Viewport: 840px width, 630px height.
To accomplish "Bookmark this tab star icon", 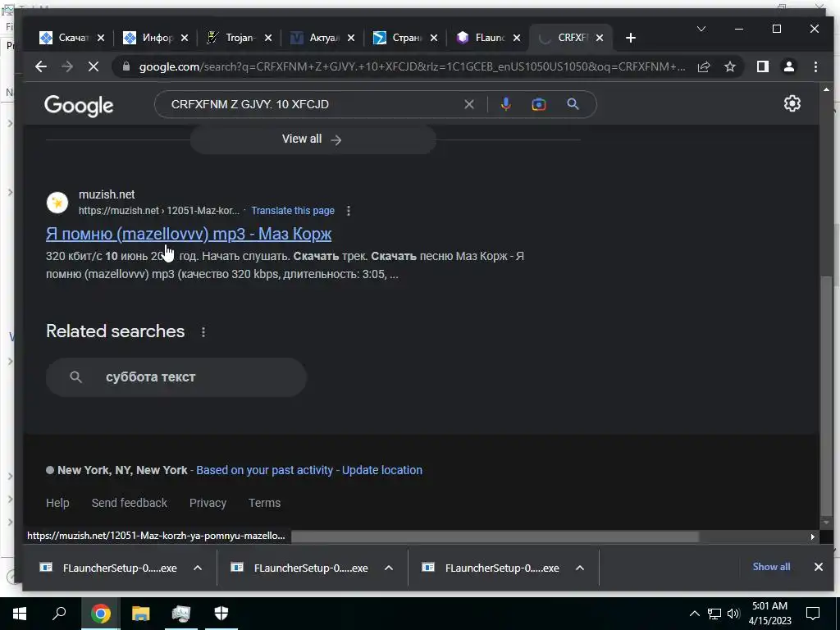I will tap(729, 66).
